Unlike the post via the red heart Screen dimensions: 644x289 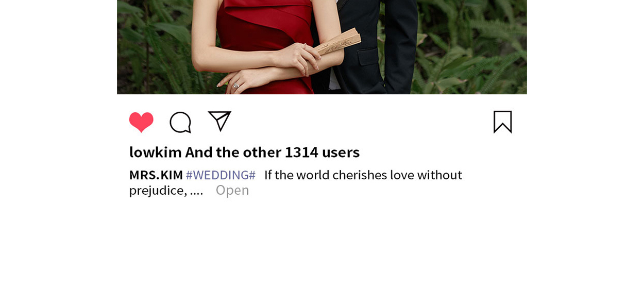click(141, 122)
